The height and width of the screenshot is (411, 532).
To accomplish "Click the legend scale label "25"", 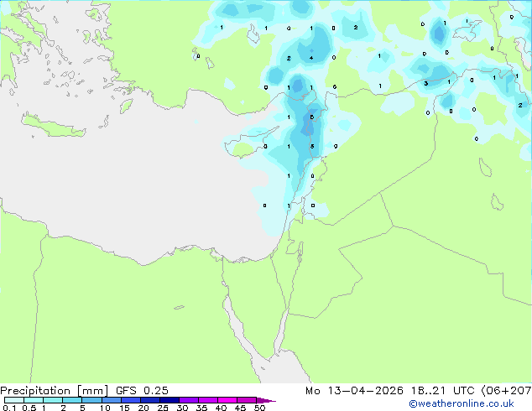I will pyautogui.click(x=163, y=408).
